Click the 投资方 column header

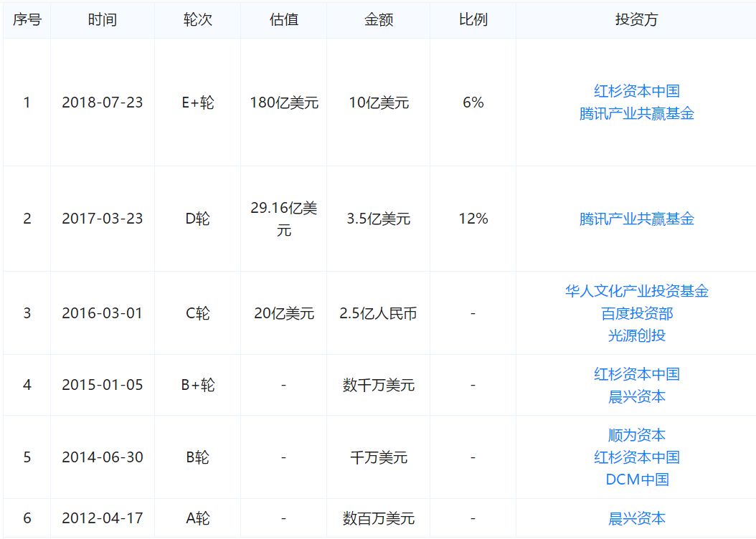point(636,20)
